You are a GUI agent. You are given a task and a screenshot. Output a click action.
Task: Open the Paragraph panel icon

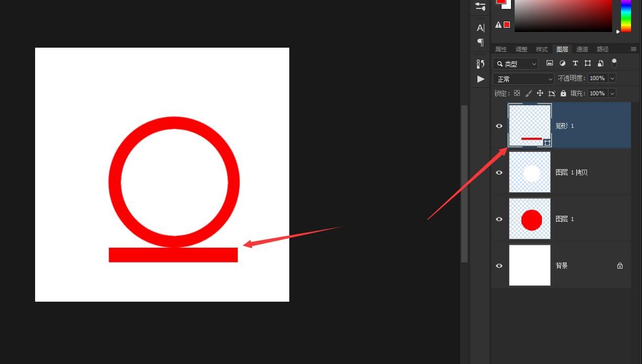click(480, 42)
